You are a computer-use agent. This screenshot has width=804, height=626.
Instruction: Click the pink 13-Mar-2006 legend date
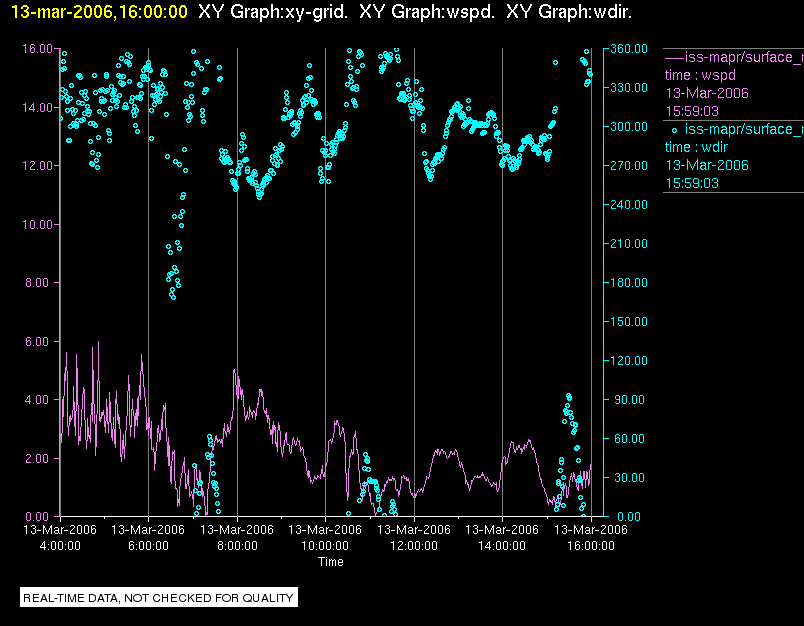click(707, 93)
